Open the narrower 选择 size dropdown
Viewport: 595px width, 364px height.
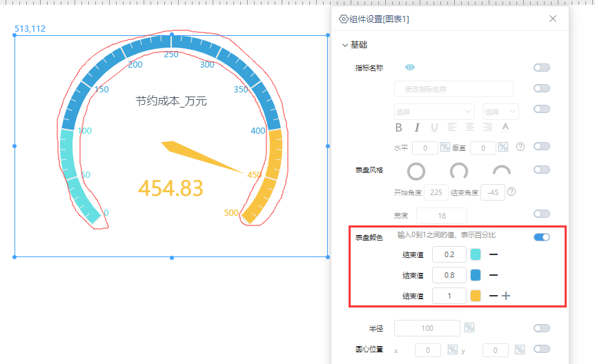tap(500, 112)
